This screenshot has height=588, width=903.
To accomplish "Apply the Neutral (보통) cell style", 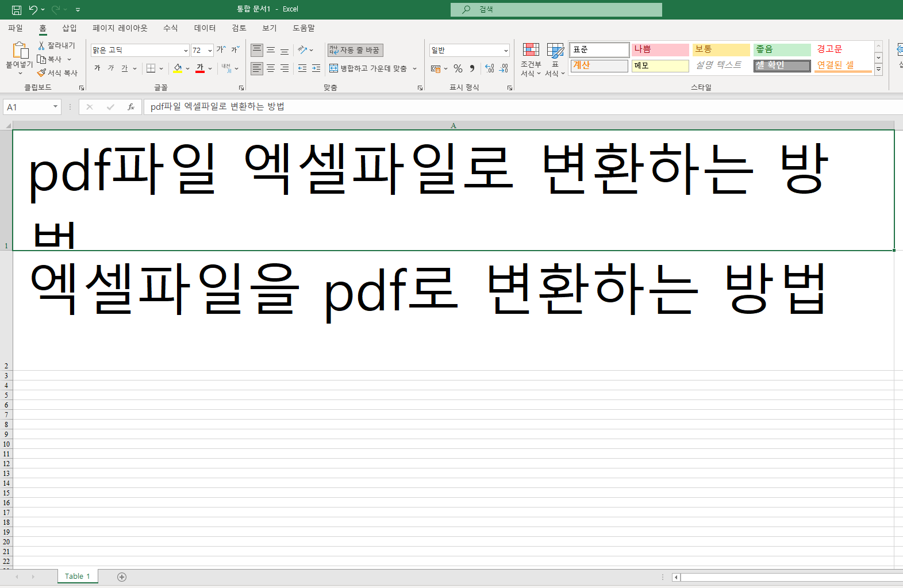I will pos(721,49).
